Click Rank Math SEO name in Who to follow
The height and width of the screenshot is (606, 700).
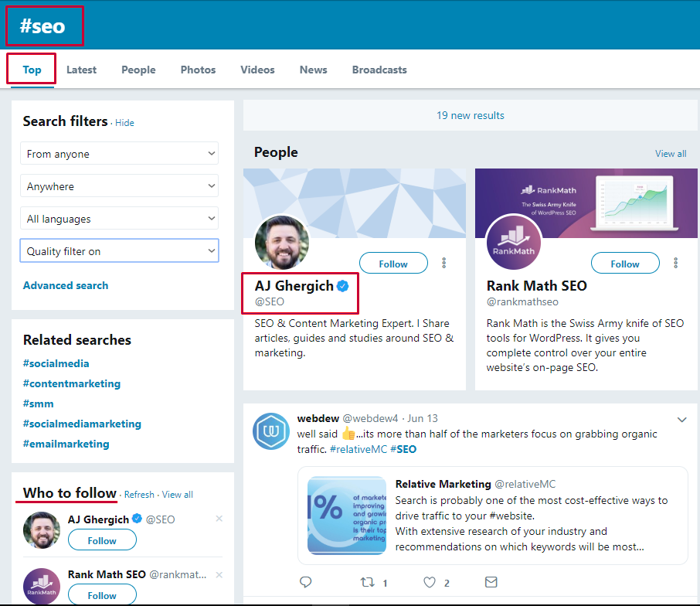tap(107, 574)
